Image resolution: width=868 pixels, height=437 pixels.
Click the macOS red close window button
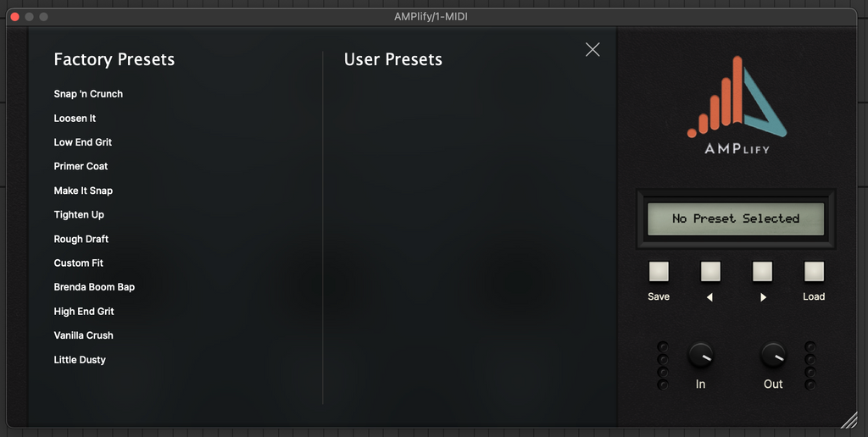click(x=14, y=17)
